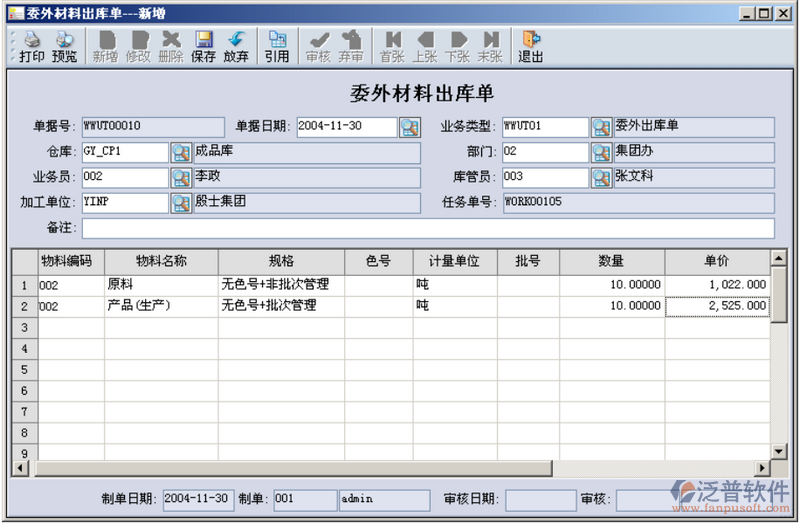Screen dimensions: 800x524
Task: Open the lookup for 部门 field
Action: [x=600, y=152]
